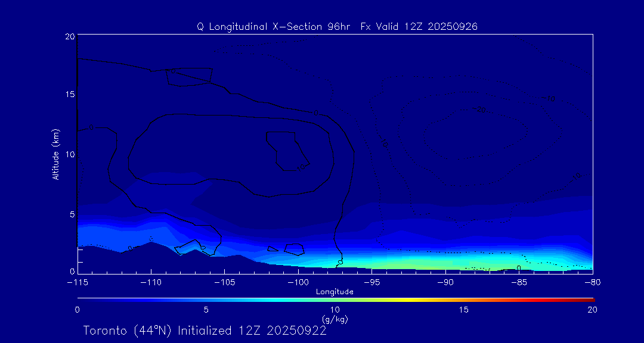Click the colorbar label reading 15

pos(463,310)
